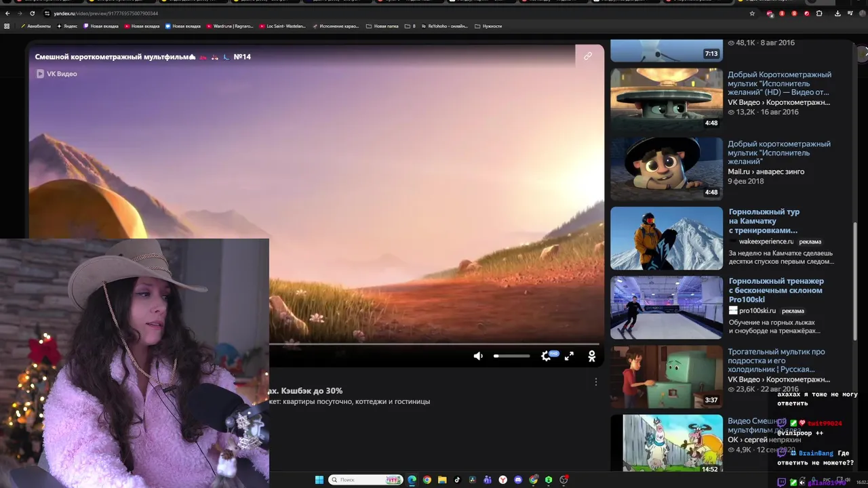Click the pro100ski.ru advertiser link

[757, 310]
